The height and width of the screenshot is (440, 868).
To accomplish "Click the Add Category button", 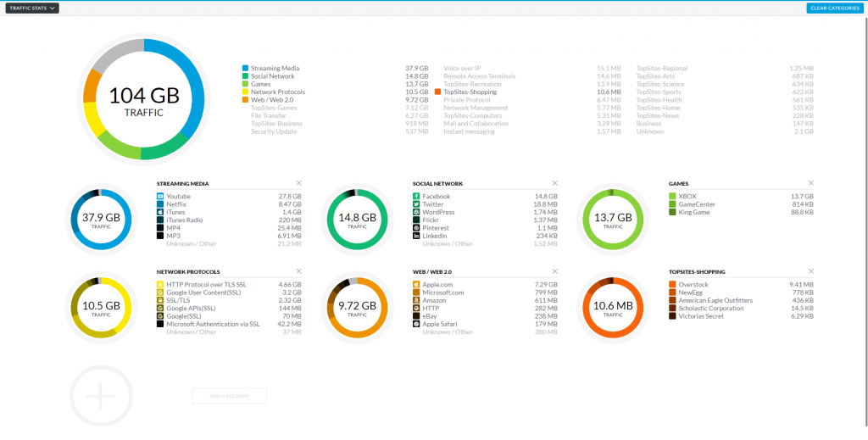I will 229,396.
